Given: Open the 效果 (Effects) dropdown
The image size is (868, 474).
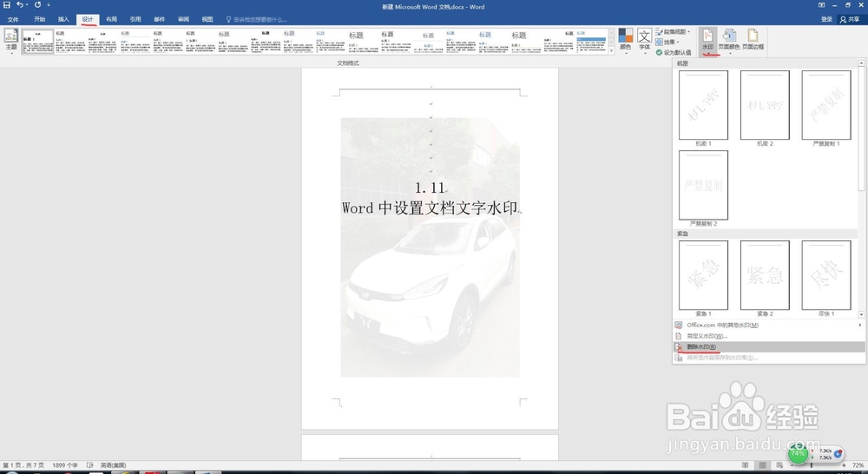Looking at the screenshot, I should (x=667, y=42).
